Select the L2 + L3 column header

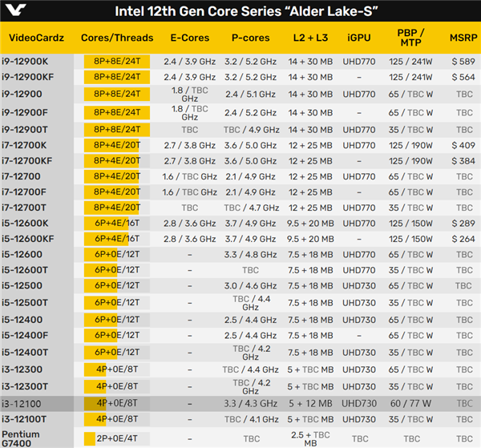[x=310, y=38]
